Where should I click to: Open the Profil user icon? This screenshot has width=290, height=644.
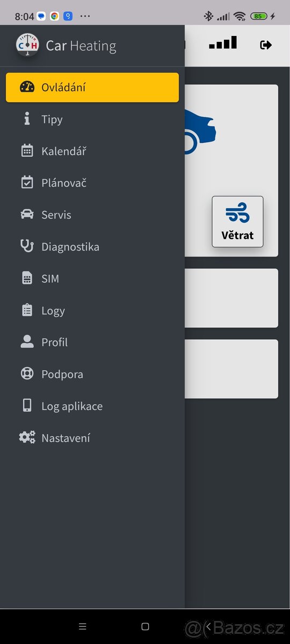tap(27, 342)
